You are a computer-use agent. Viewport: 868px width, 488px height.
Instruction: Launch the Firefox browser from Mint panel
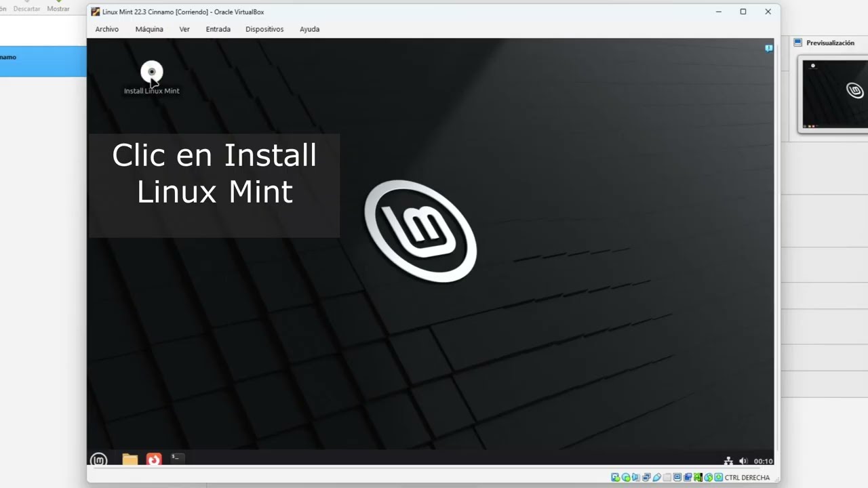tap(154, 460)
